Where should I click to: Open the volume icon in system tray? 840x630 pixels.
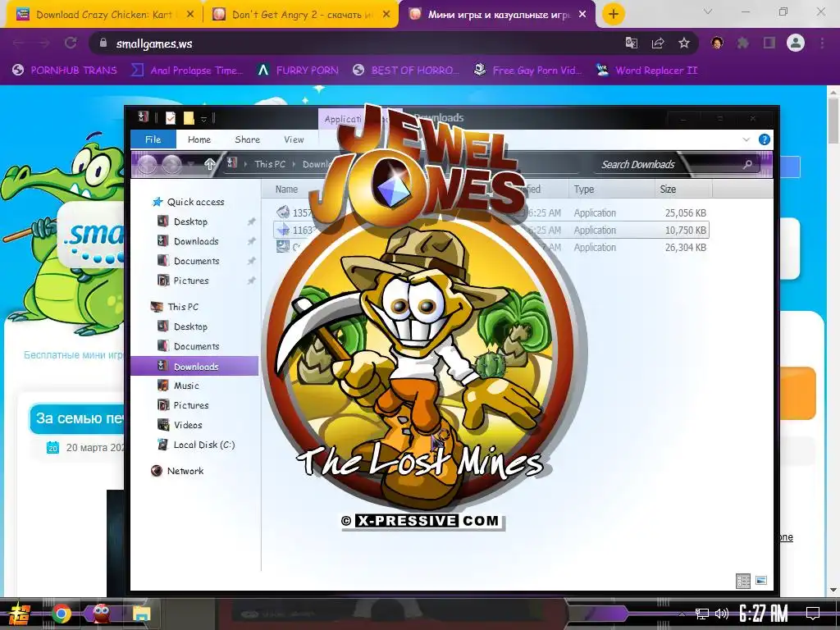(722, 614)
